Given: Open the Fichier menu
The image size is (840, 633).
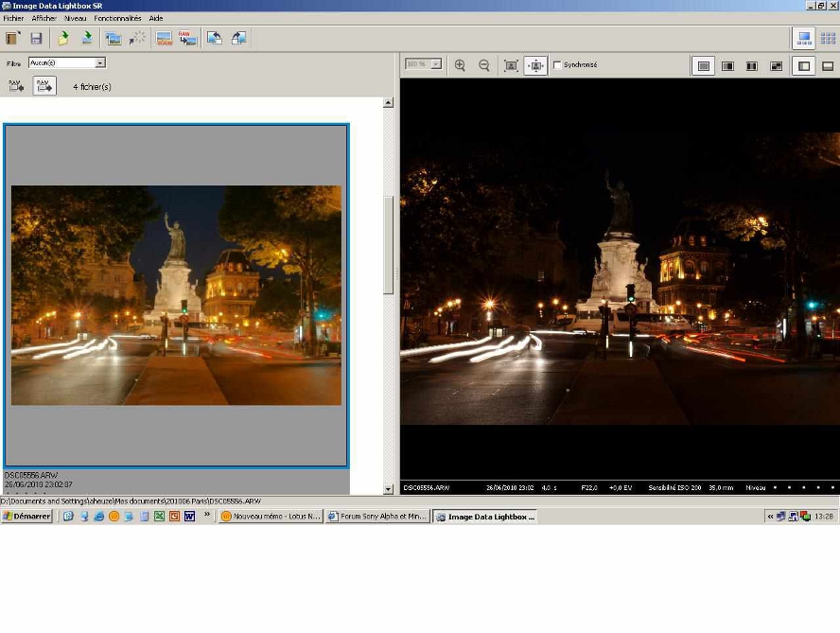Looking at the screenshot, I should tap(13, 18).
